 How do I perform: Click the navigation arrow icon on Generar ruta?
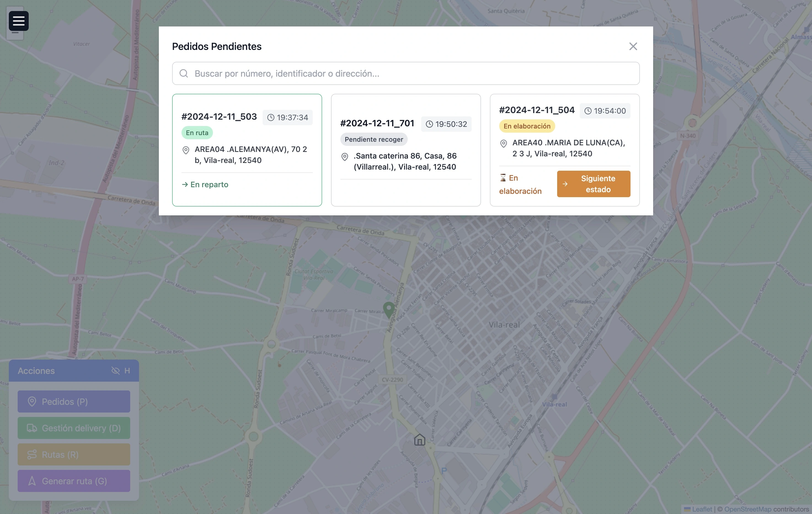coord(32,481)
